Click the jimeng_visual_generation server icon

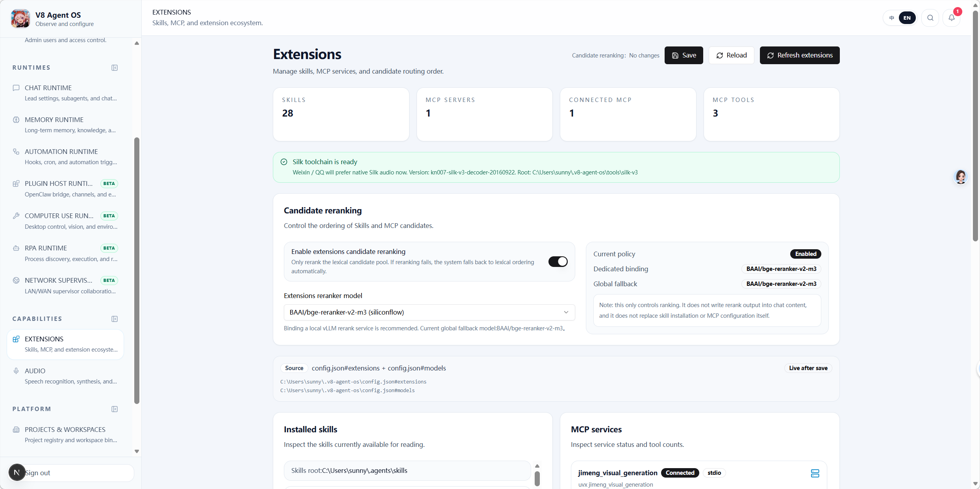tap(815, 473)
